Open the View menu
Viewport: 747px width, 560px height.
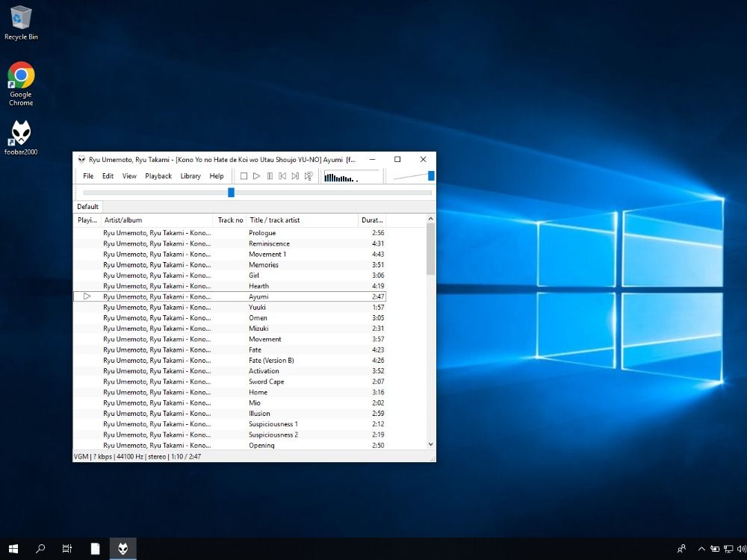(x=129, y=176)
